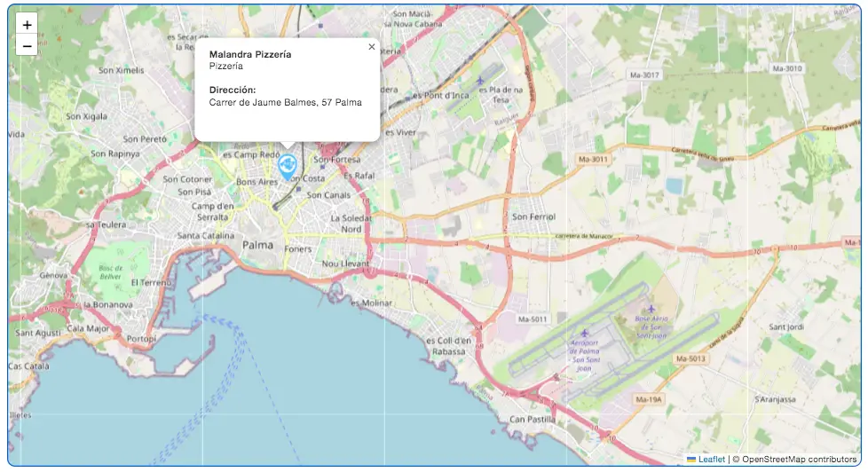Zoom out of the map
Viewport: 868px width, 472px height.
tap(27, 46)
